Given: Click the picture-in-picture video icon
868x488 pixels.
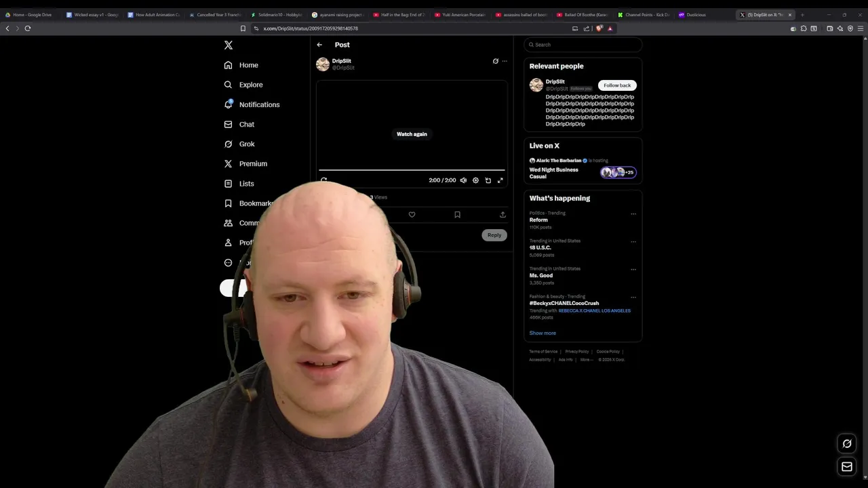Looking at the screenshot, I should [488, 180].
